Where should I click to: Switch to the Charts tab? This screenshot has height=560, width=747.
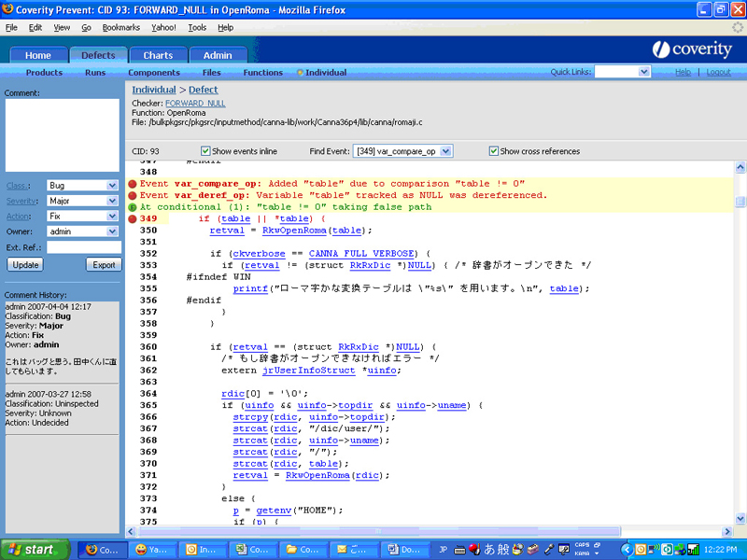(x=158, y=55)
